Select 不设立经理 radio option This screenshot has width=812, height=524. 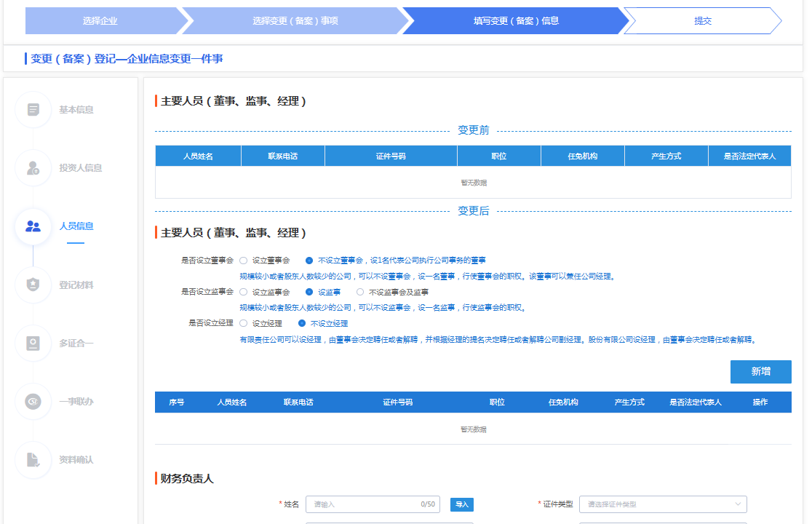[302, 324]
